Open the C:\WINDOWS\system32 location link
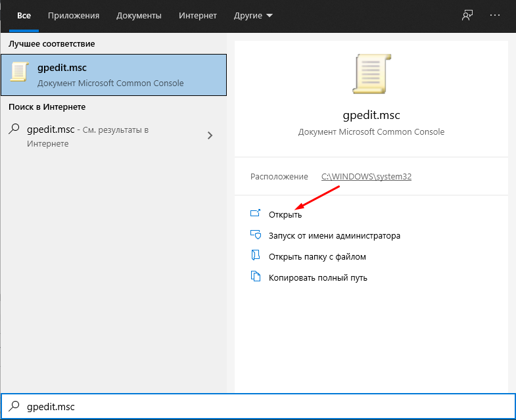 click(x=366, y=177)
